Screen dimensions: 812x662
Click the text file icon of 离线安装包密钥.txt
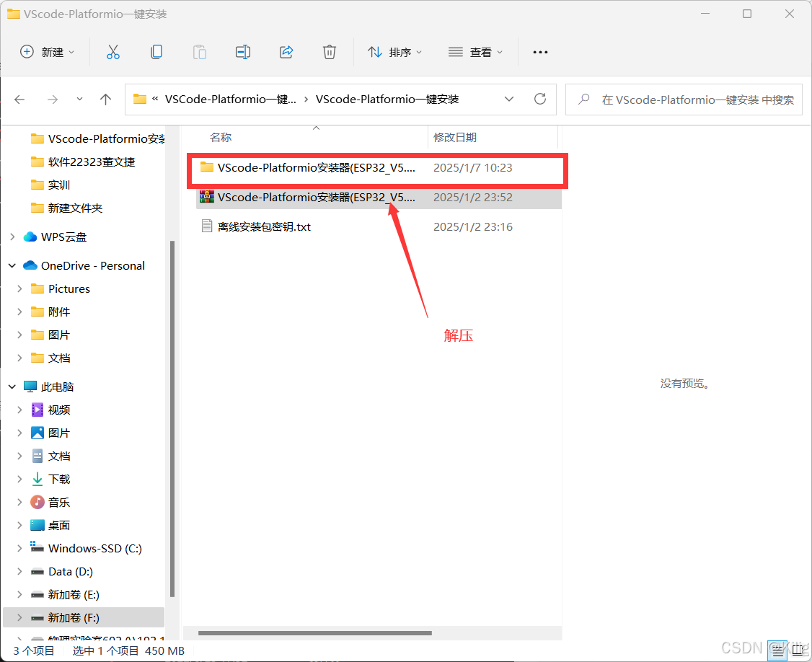click(207, 226)
